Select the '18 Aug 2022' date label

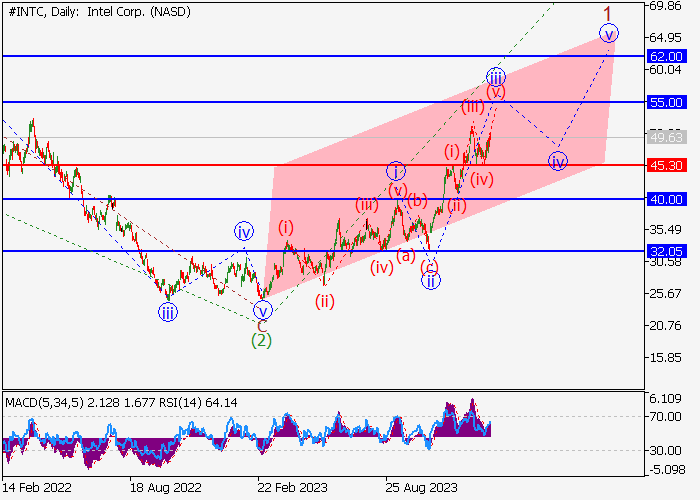(166, 487)
